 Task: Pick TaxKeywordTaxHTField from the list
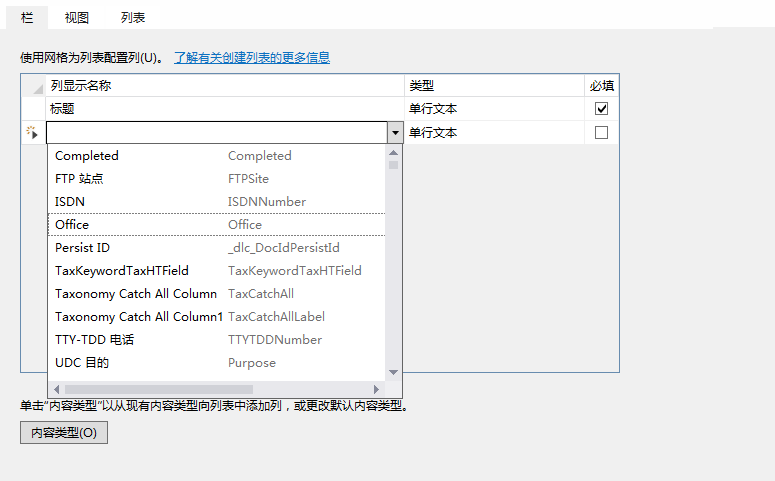click(x=216, y=270)
